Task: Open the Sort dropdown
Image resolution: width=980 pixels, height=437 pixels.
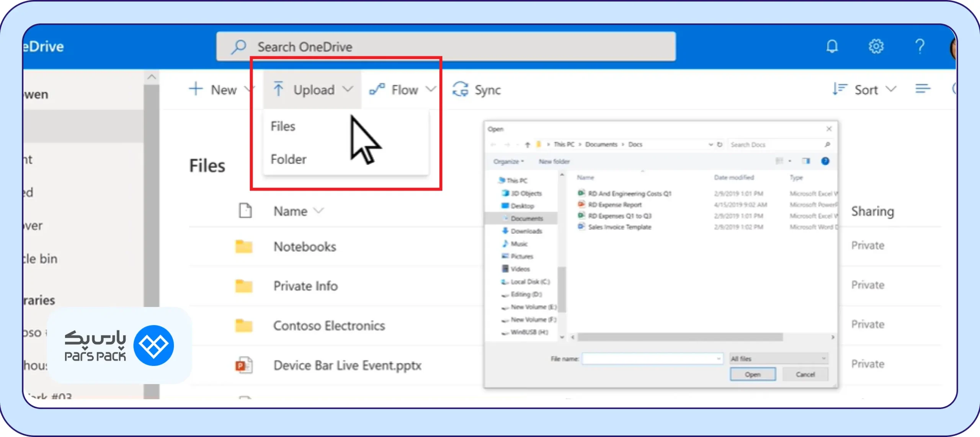Action: pyautogui.click(x=865, y=90)
